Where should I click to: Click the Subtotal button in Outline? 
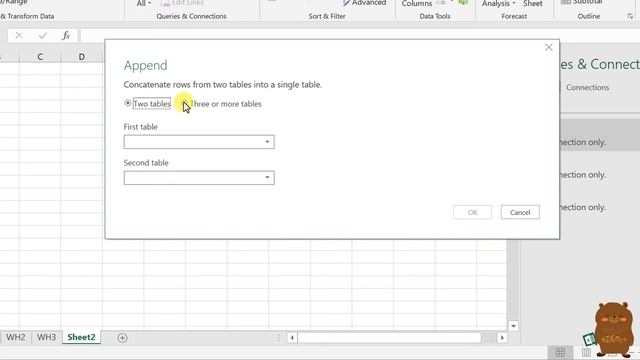point(582,2)
